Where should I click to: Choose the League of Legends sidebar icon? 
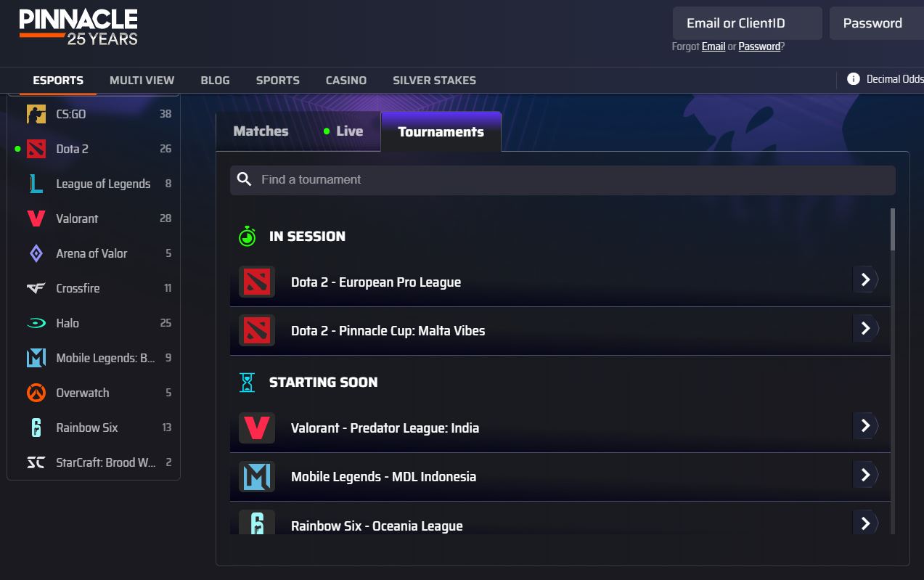[36, 184]
